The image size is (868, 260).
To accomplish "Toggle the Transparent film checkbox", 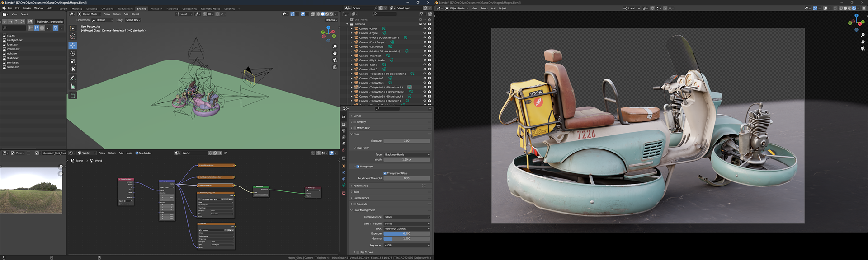I will tap(358, 167).
